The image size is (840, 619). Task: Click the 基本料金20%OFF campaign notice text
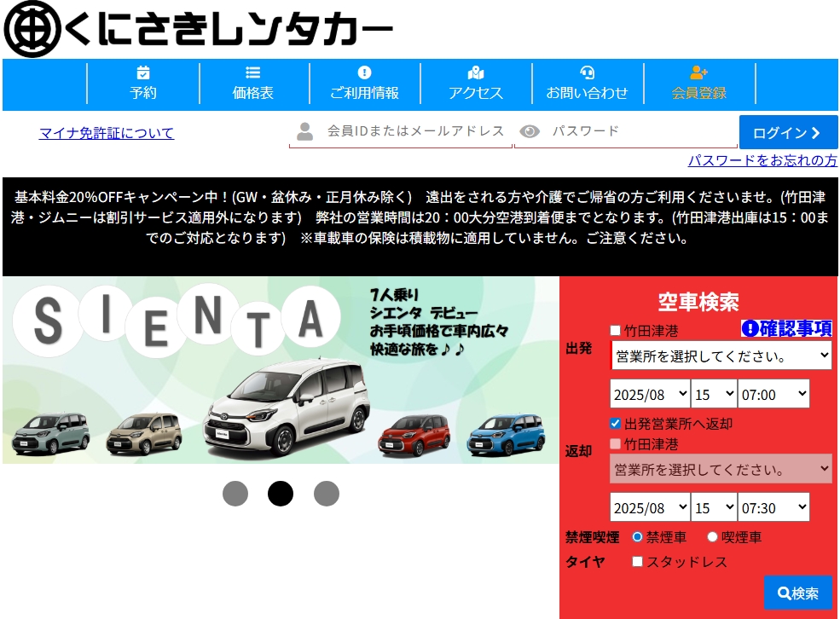click(x=420, y=217)
